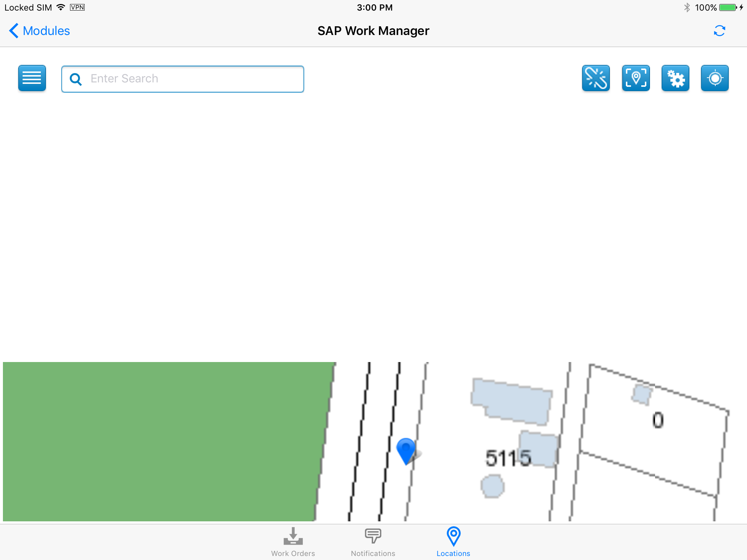747x560 pixels.
Task: Tap the refresh/sync icon top right
Action: (719, 31)
